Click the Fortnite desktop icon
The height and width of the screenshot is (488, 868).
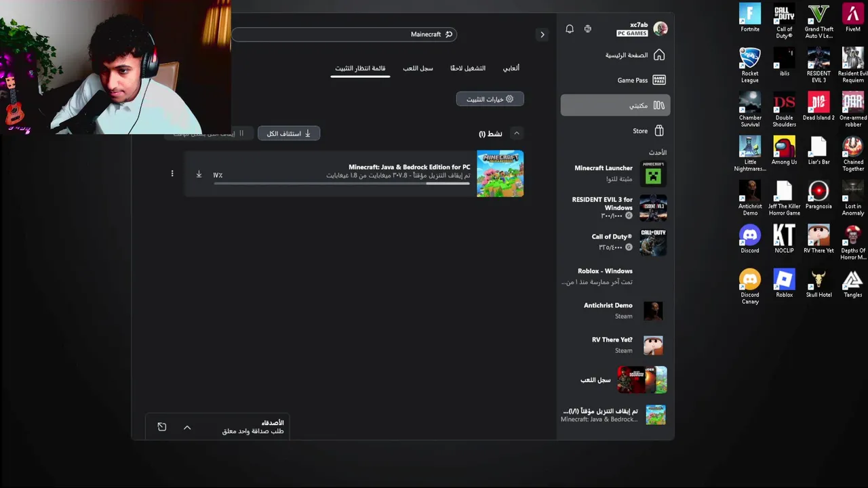750,18
